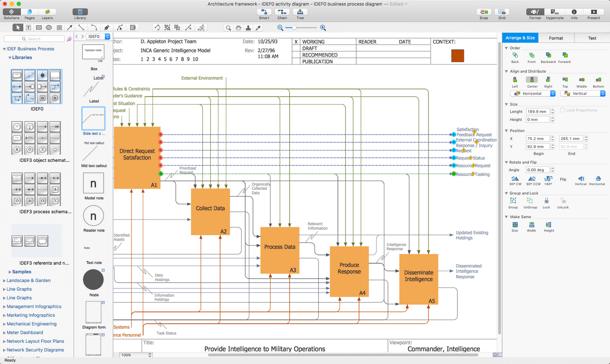Click the Bring to Front icon
Viewport: 610px width, 364px height.
(532, 55)
